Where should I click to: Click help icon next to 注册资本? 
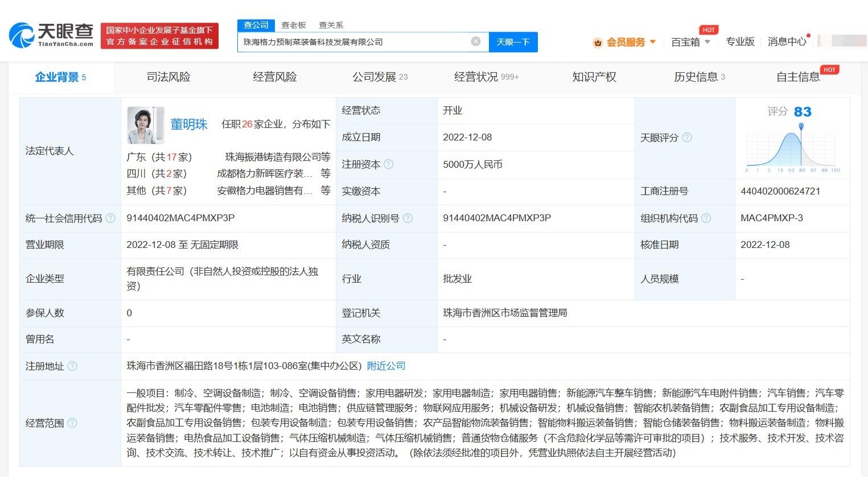click(389, 164)
